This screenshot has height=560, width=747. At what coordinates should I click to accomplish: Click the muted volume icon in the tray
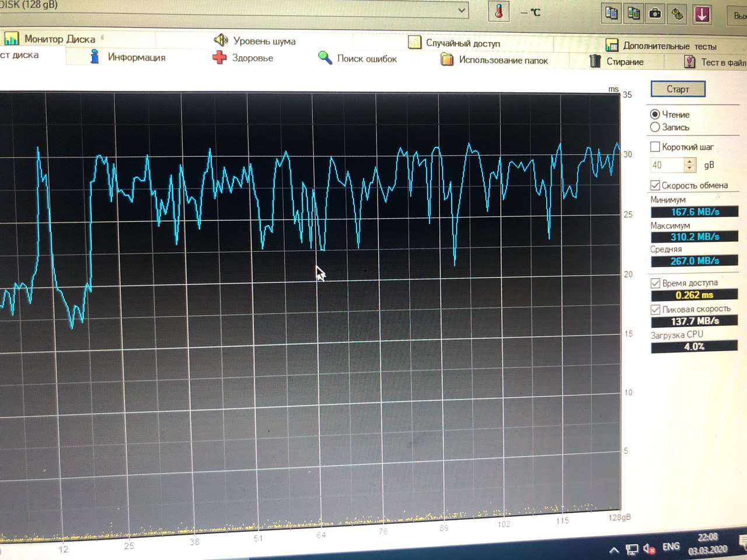coord(650,548)
